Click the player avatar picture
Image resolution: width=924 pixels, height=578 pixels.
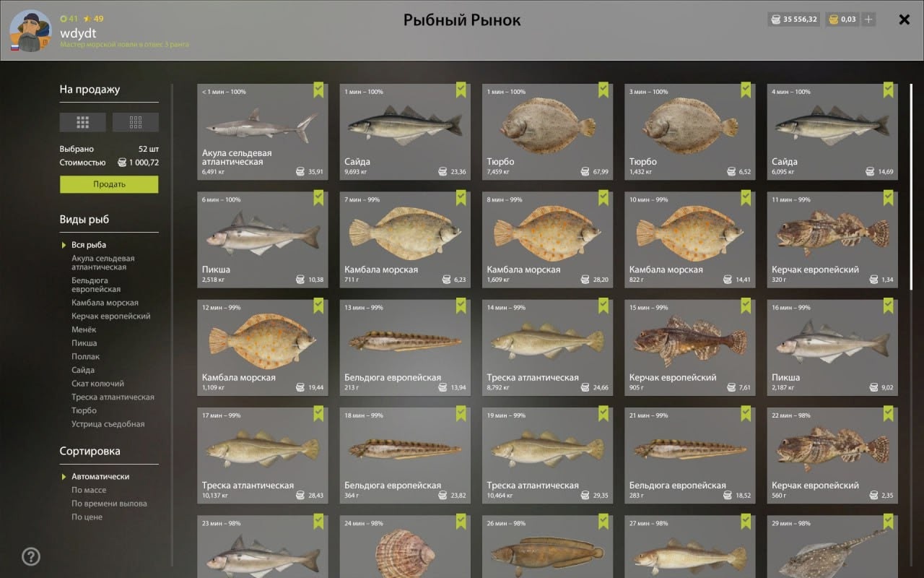[x=30, y=31]
